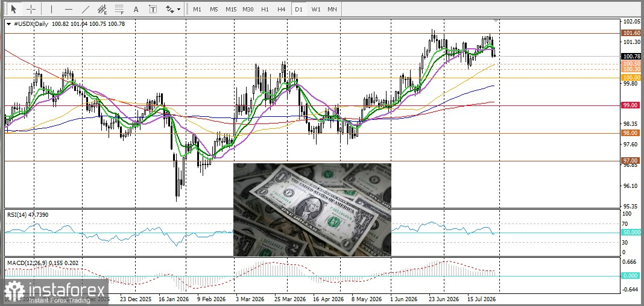Click the current price 100.78 label

[632, 56]
